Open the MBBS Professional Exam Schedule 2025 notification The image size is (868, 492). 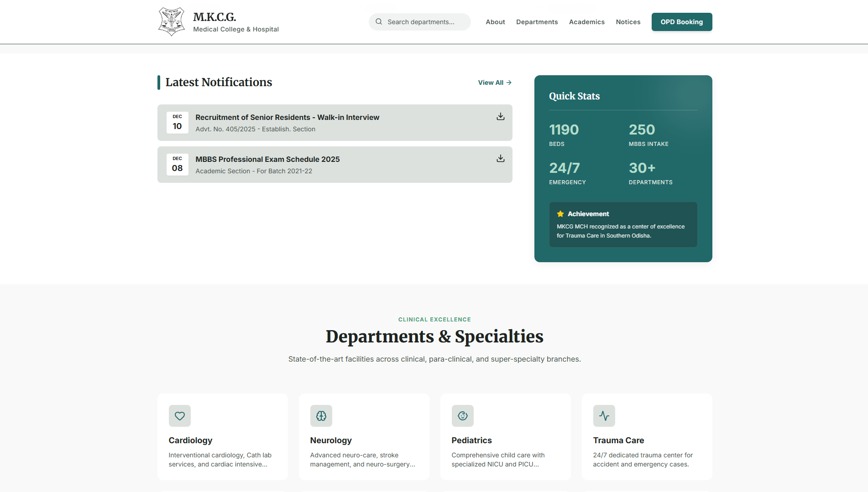[x=267, y=159]
